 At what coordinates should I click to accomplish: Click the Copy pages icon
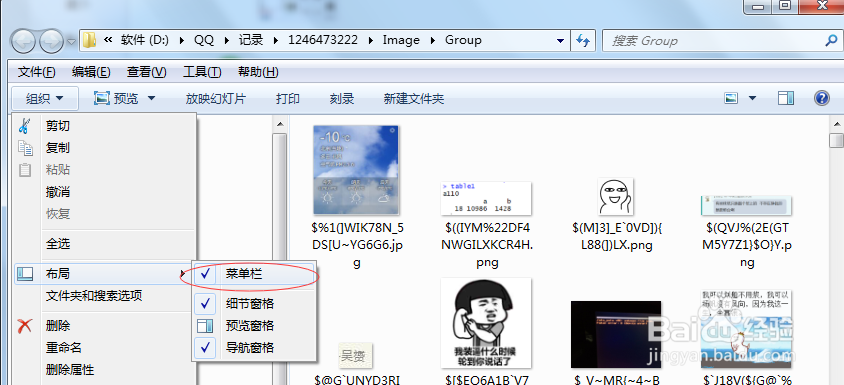(x=25, y=148)
